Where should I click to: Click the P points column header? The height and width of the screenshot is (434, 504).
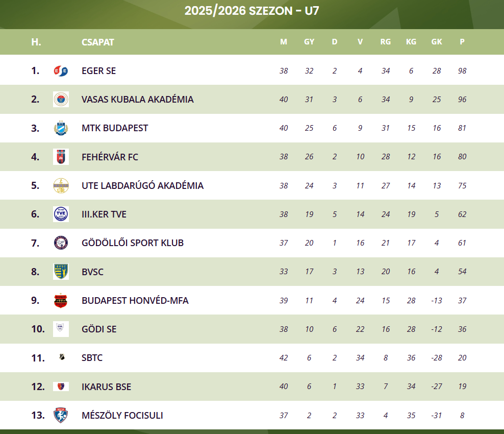point(462,42)
